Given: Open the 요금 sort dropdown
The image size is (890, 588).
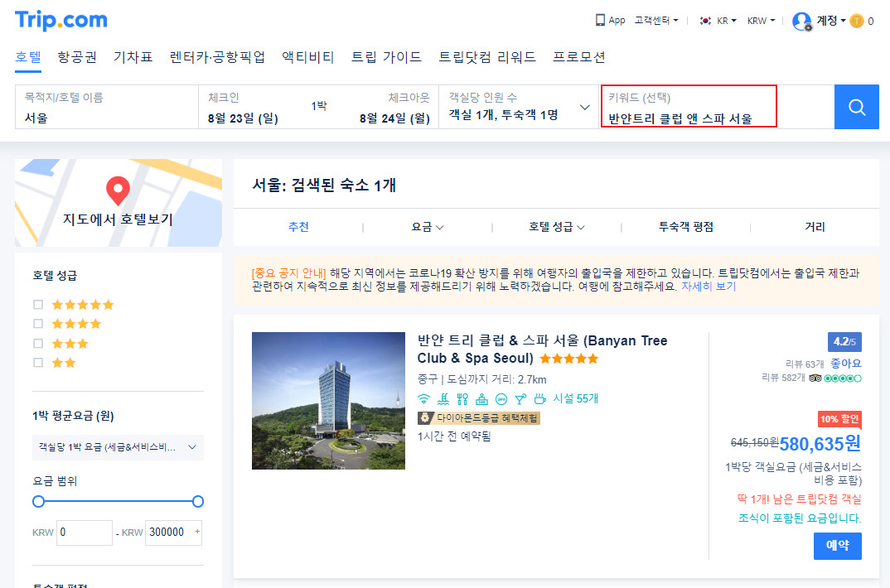Looking at the screenshot, I should click(x=428, y=227).
